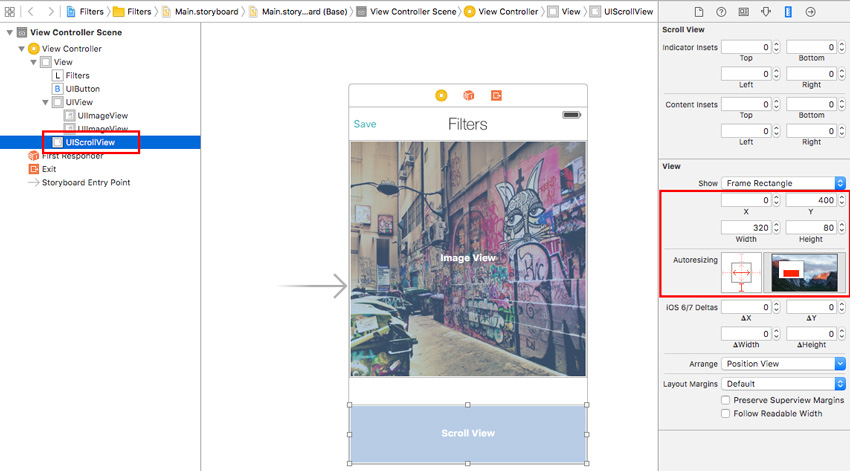Open the Identity inspector

(x=744, y=11)
